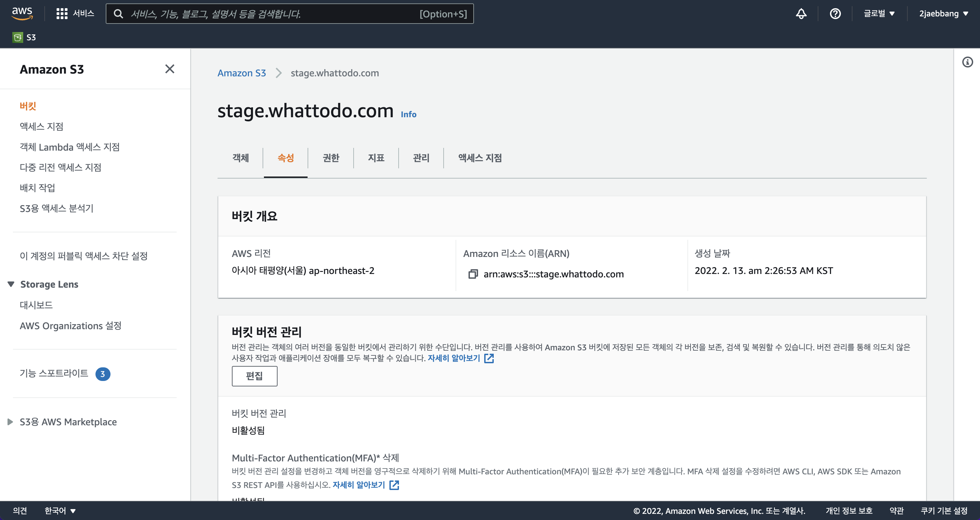Open Amazon S3 breadcrumb link

pyautogui.click(x=241, y=73)
